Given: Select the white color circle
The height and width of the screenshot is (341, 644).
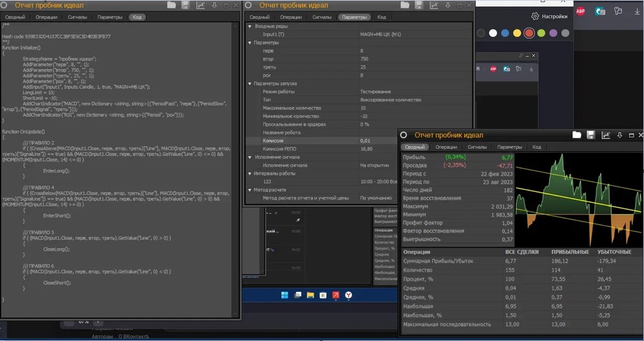Looking at the screenshot, I should tap(493, 33).
